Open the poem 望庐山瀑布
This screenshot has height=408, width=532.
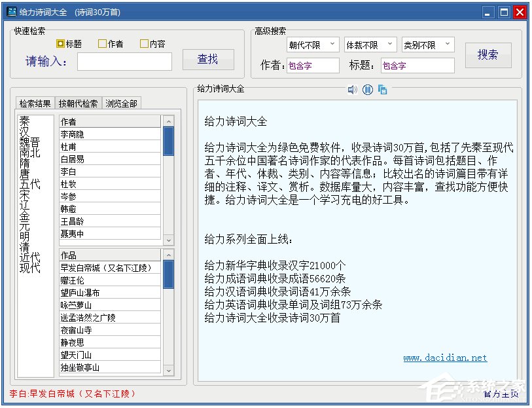pos(110,293)
